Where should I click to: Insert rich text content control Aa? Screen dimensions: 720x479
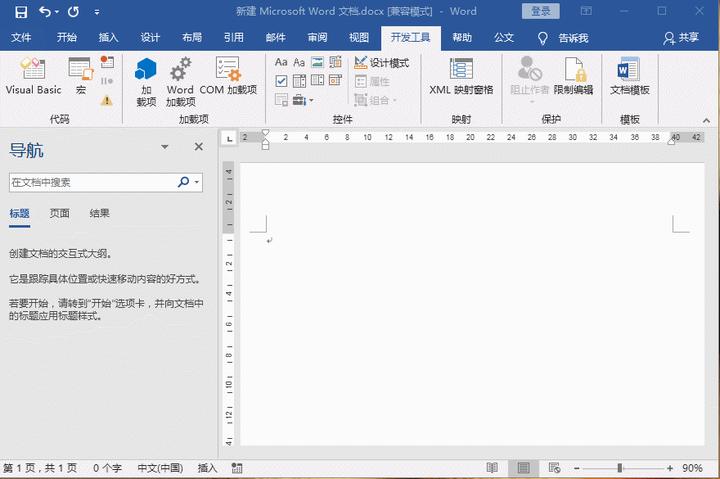pyautogui.click(x=281, y=62)
